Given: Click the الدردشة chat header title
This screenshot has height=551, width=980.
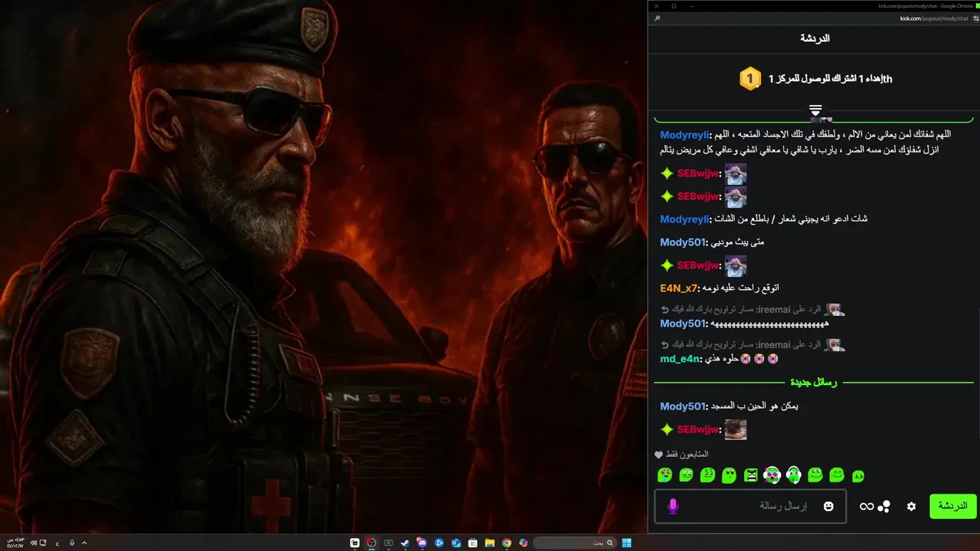Looking at the screenshot, I should point(815,38).
